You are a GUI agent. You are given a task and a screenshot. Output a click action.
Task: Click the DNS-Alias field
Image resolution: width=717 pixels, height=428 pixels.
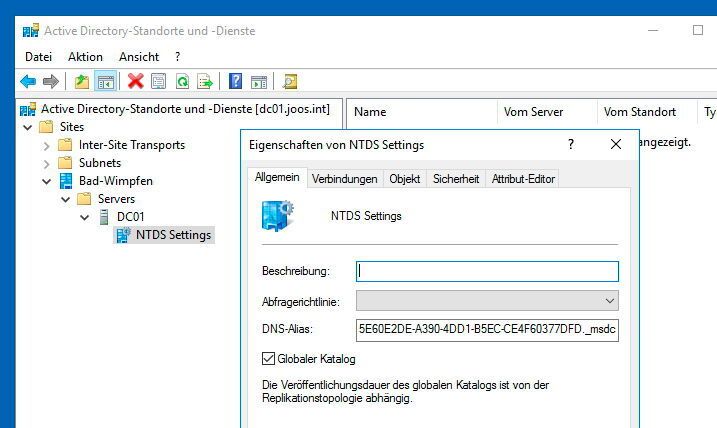click(x=487, y=330)
